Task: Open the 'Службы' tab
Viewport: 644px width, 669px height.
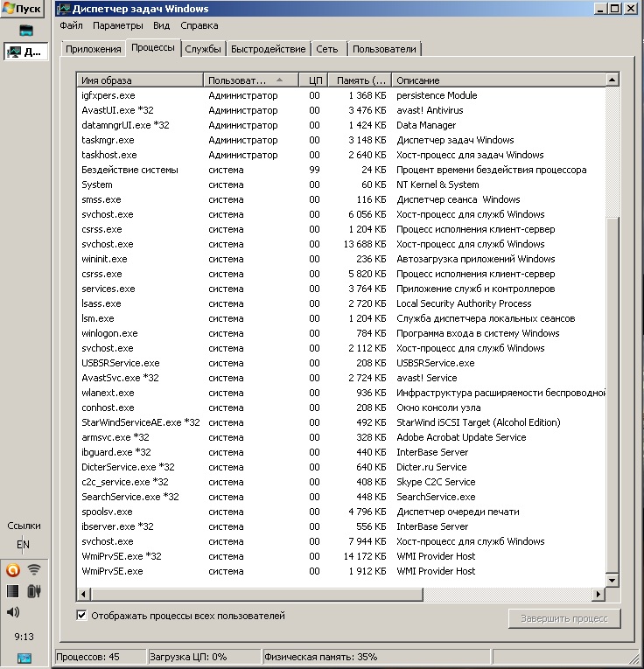Action: click(203, 49)
